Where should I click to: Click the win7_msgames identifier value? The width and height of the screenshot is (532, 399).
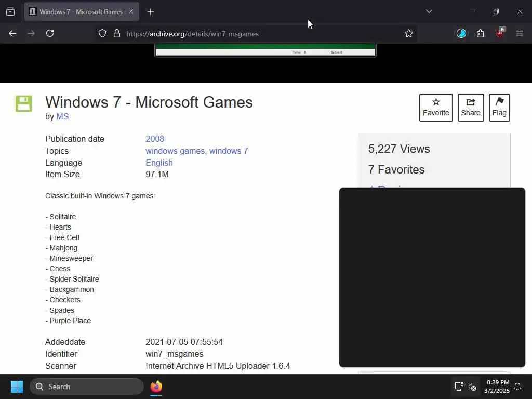click(x=175, y=354)
